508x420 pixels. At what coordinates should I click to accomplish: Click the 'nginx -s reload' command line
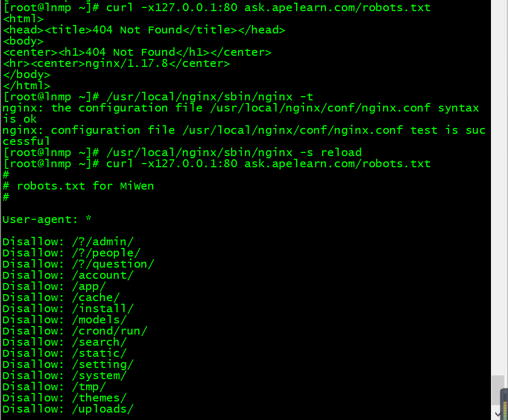tap(182, 152)
